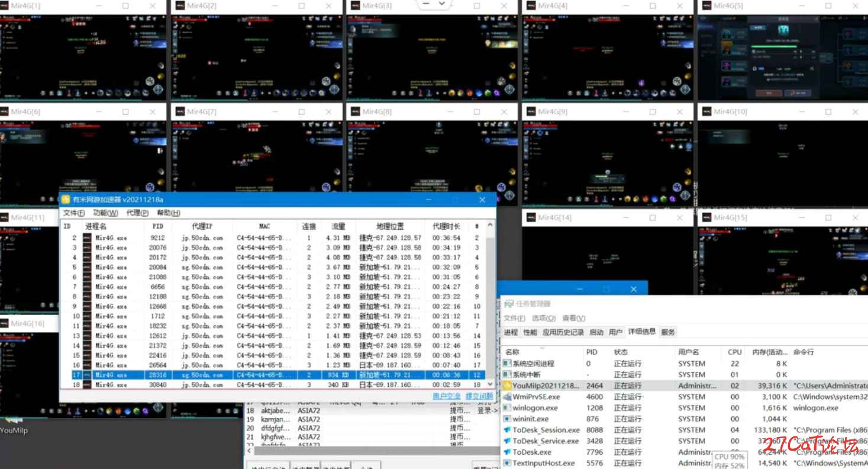Sort Task Manager by CPU column header

tap(734, 352)
